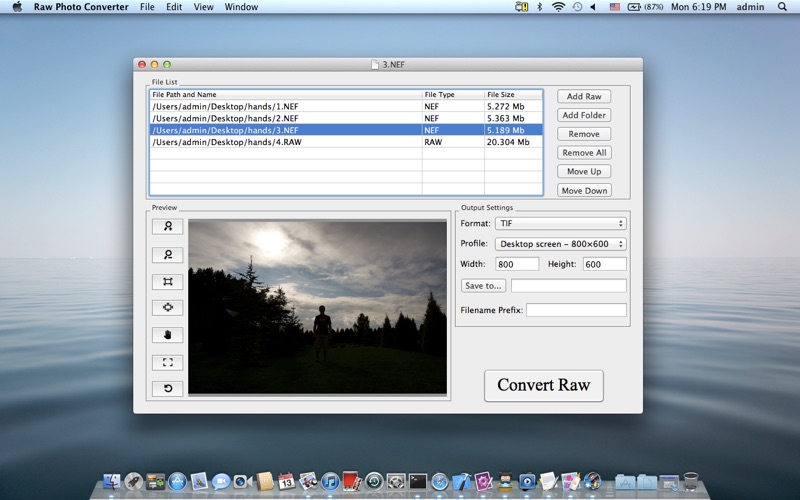The width and height of the screenshot is (800, 500).
Task: Open iTunes music note in dock
Action: point(330,481)
